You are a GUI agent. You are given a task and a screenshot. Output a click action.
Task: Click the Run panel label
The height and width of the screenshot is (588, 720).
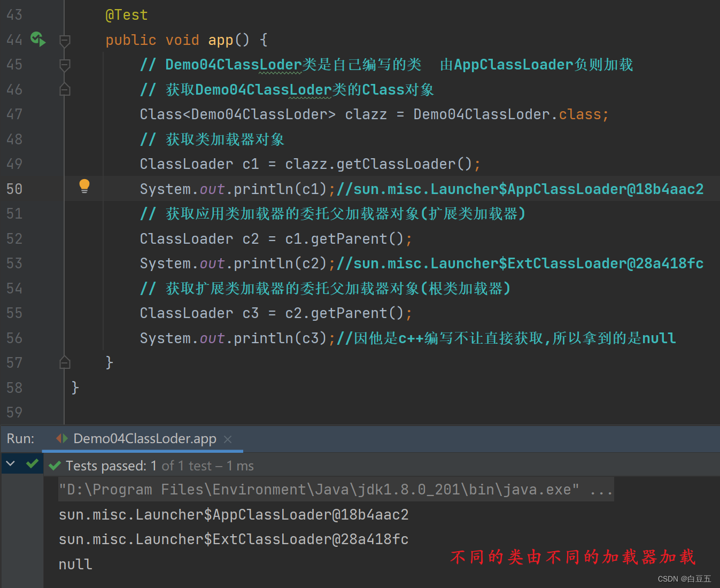pyautogui.click(x=20, y=439)
